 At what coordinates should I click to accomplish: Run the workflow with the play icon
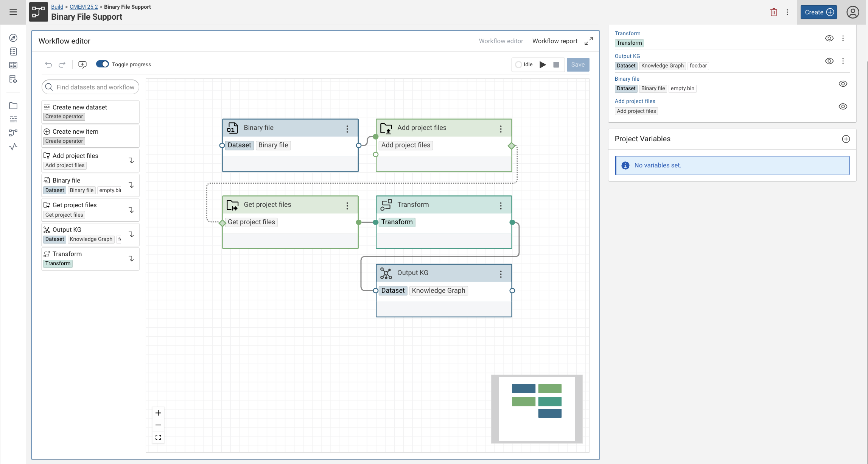pyautogui.click(x=543, y=64)
